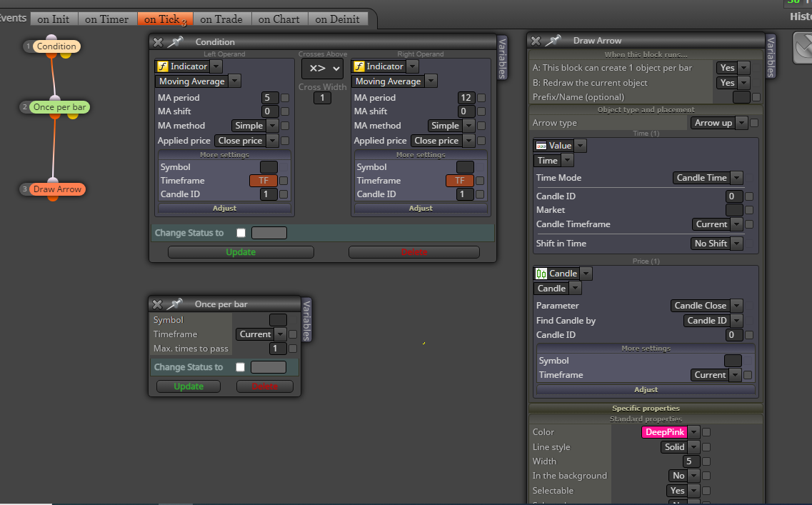Click the Width value field in Draw Arrow
This screenshot has width=812, height=505.
point(691,461)
